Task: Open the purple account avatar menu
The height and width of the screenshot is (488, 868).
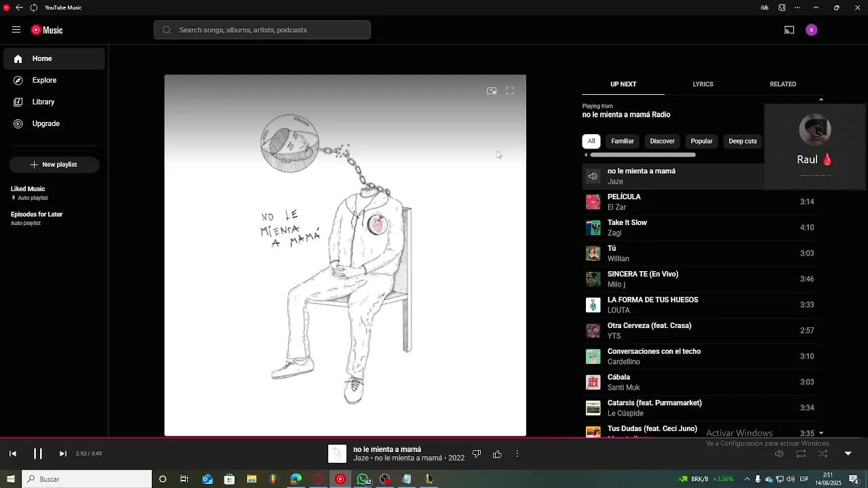Action: coord(812,30)
